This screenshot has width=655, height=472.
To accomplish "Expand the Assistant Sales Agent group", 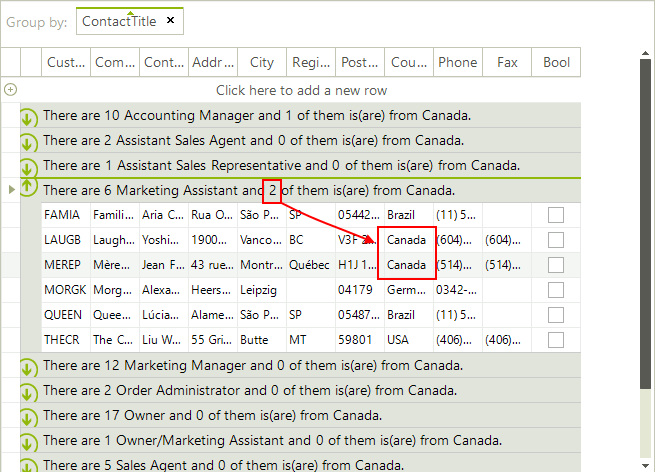I will [28, 142].
